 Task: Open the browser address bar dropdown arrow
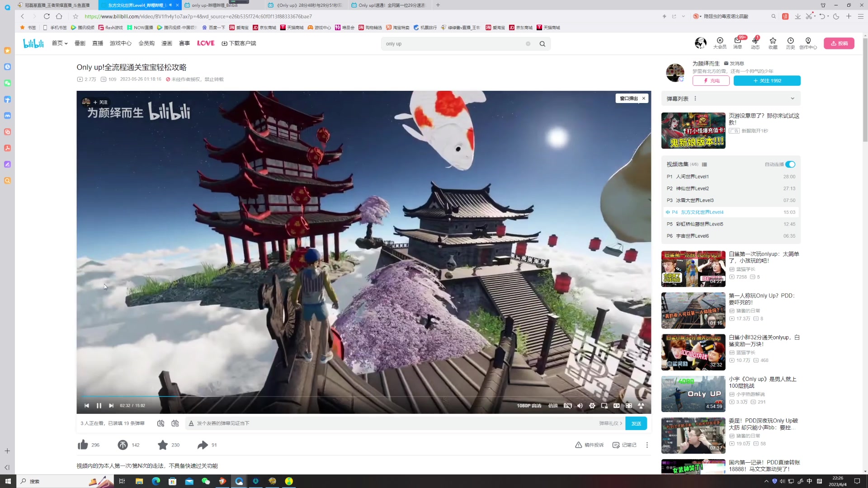(683, 16)
